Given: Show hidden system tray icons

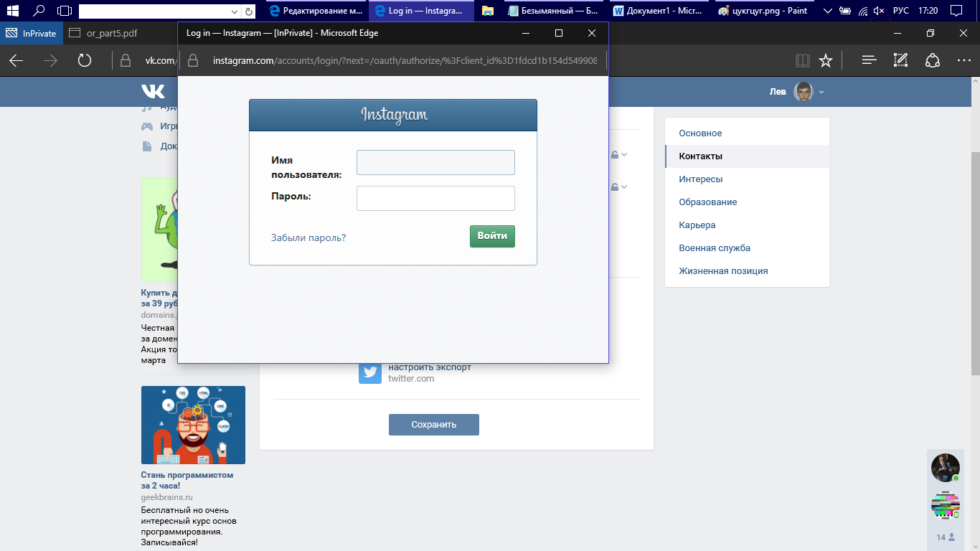Looking at the screenshot, I should click(x=828, y=11).
